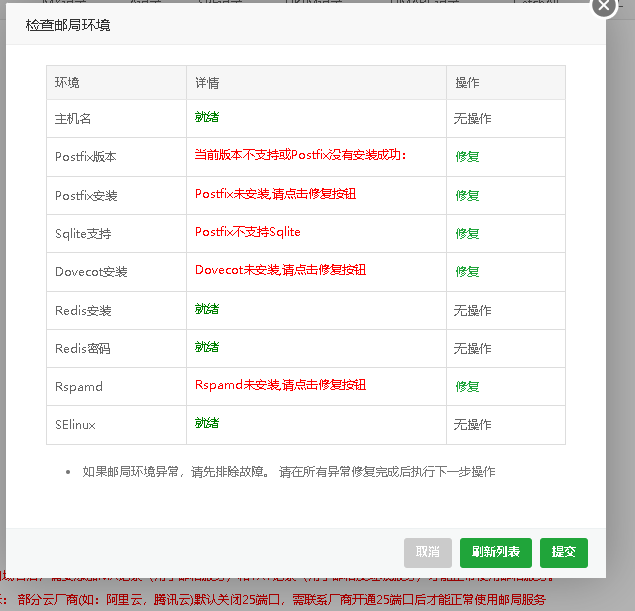Click the 就绪 status in SElinux row

click(x=207, y=423)
